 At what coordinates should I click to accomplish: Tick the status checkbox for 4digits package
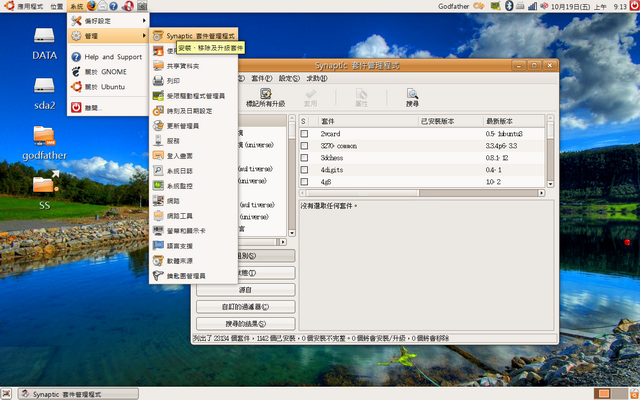coord(304,170)
